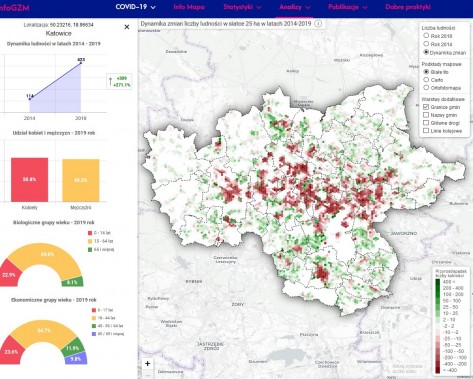Click the Żory label on the map
473x379 pixels.
click(238, 304)
